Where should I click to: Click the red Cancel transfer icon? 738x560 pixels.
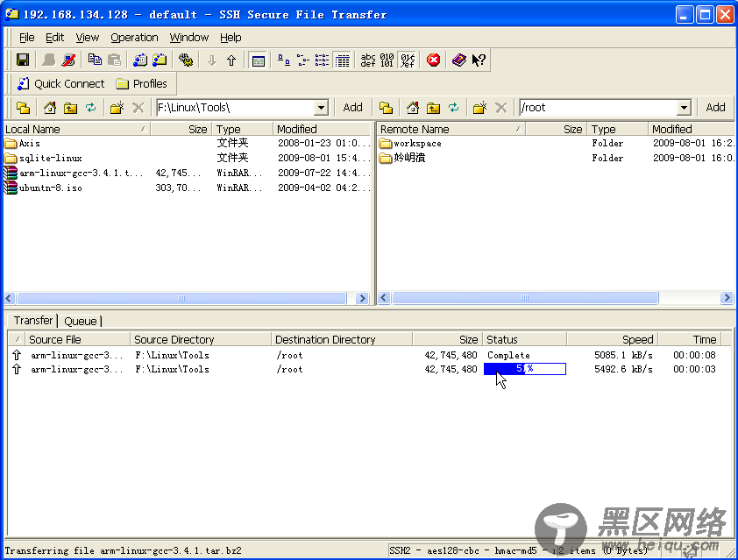pyautogui.click(x=434, y=60)
